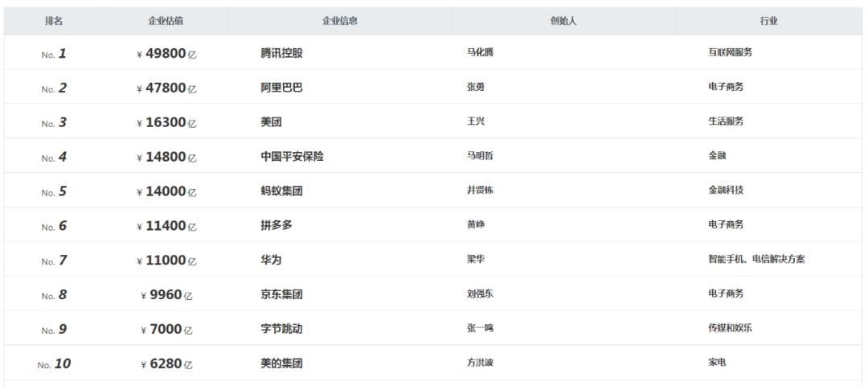Click the 智能手机、电信解决方案 industry cell
The height and width of the screenshot is (386, 868).
click(x=756, y=260)
